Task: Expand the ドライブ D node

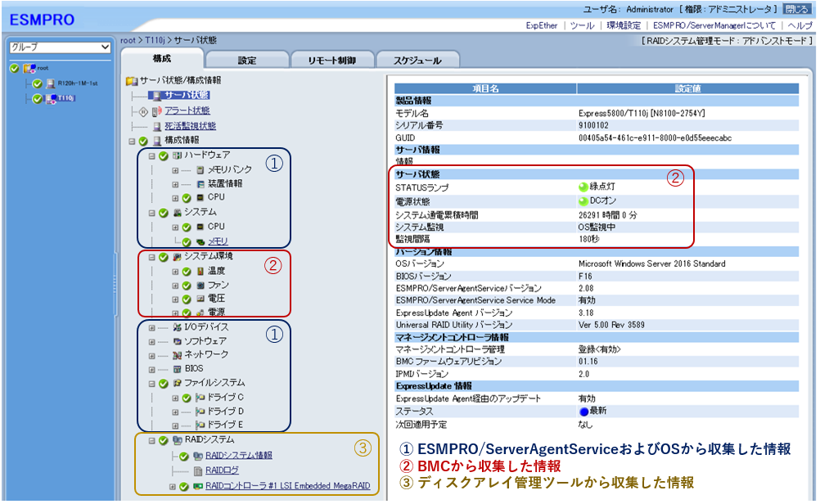Action: (x=175, y=412)
